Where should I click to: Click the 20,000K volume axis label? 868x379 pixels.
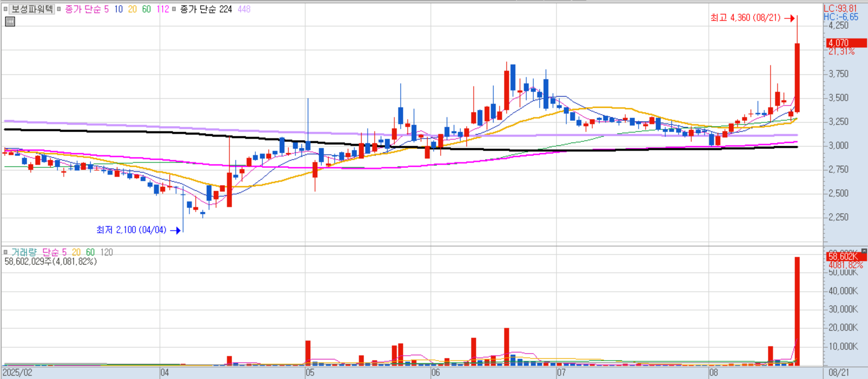point(843,327)
